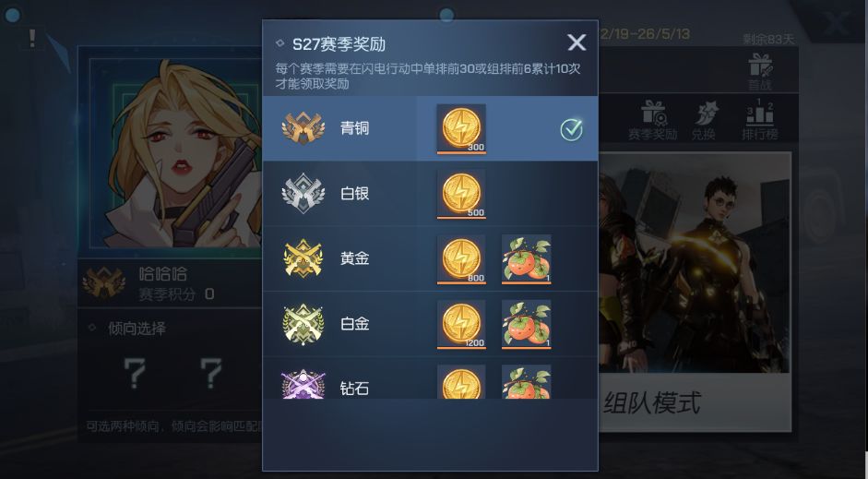Select the 黄金 tier row
The image size is (868, 479).
[430, 259]
